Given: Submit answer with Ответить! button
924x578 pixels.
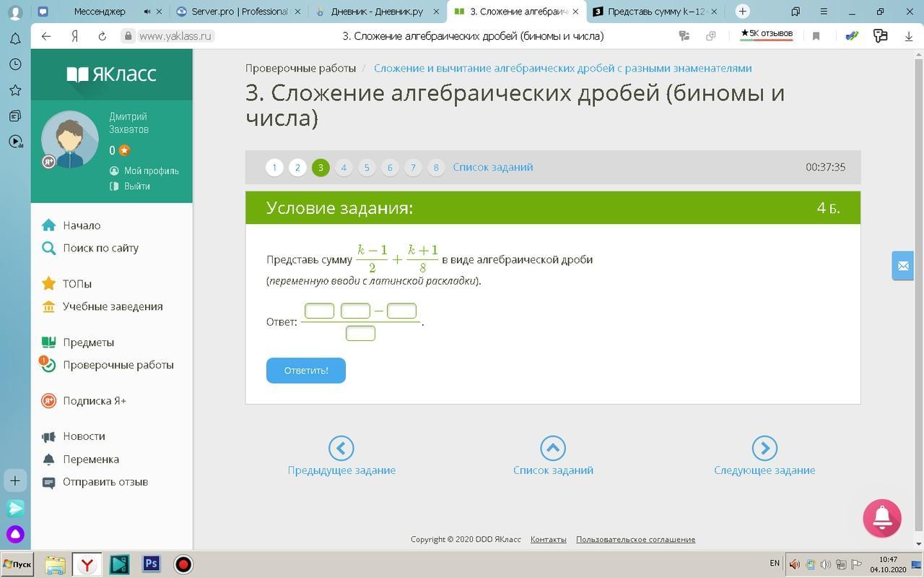Looking at the screenshot, I should [x=305, y=371].
